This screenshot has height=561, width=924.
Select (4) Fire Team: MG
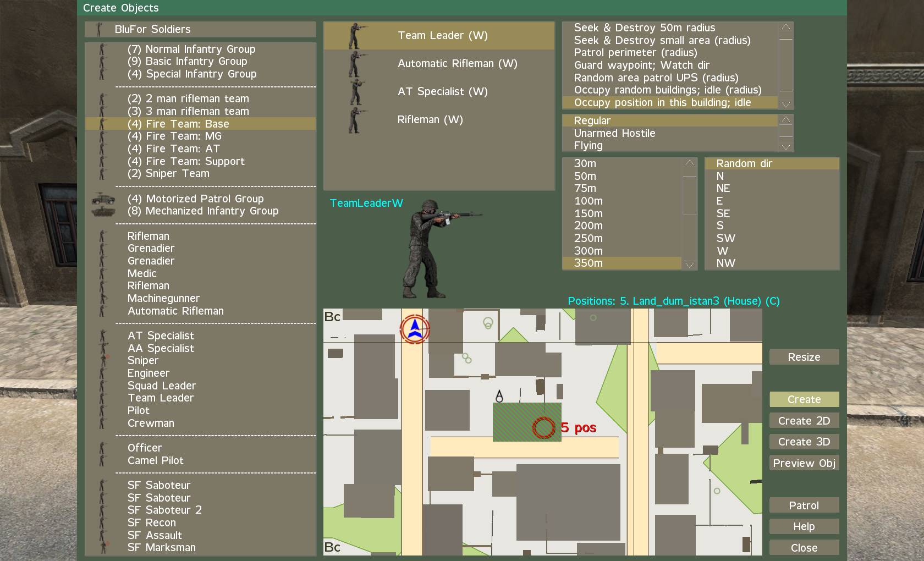200,136
